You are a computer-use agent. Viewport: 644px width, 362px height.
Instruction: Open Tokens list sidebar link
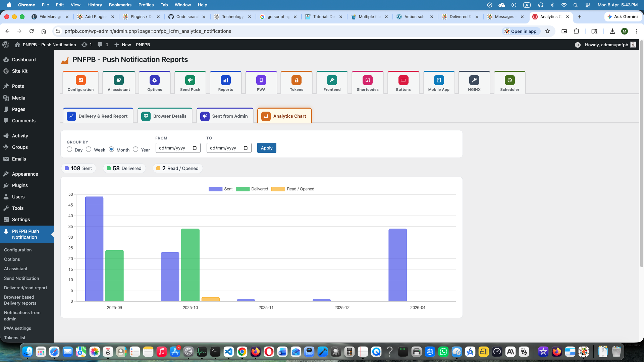[15, 338]
